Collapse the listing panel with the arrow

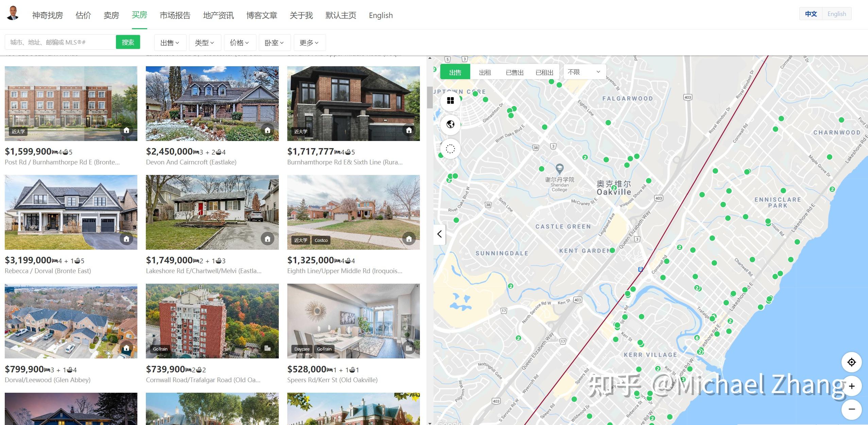(x=439, y=234)
